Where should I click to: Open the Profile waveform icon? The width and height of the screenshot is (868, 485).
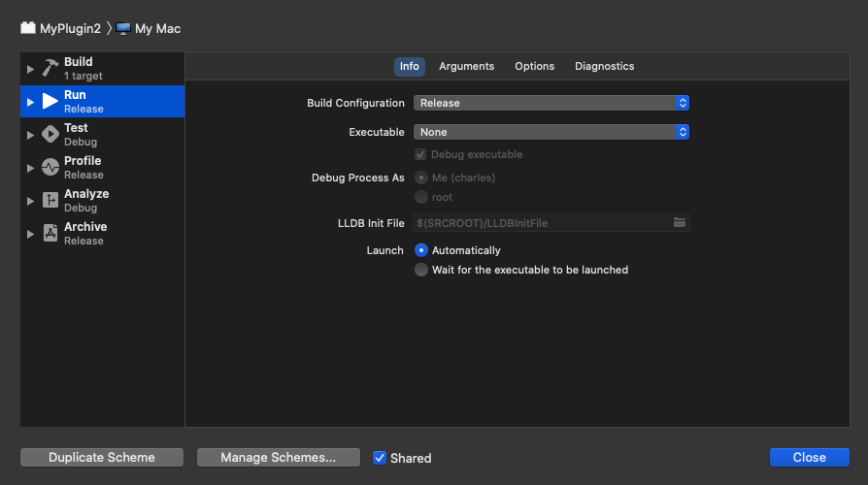[50, 167]
